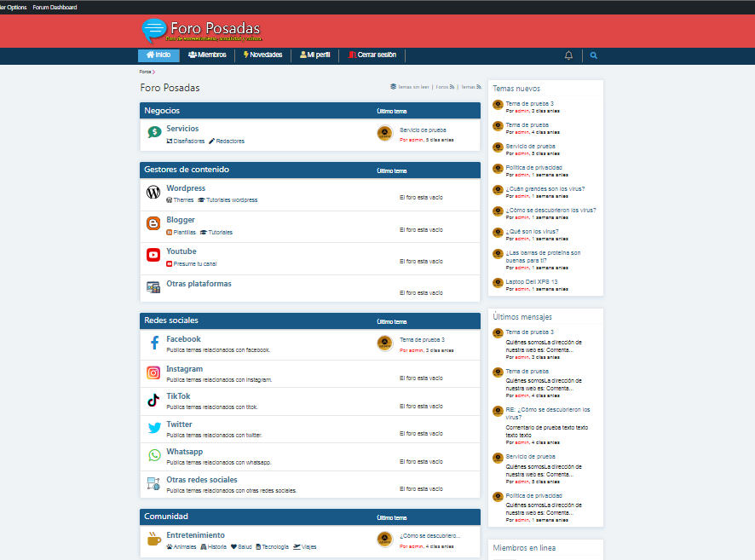Click the search magnifier icon
The height and width of the screenshot is (560, 755).
[594, 55]
